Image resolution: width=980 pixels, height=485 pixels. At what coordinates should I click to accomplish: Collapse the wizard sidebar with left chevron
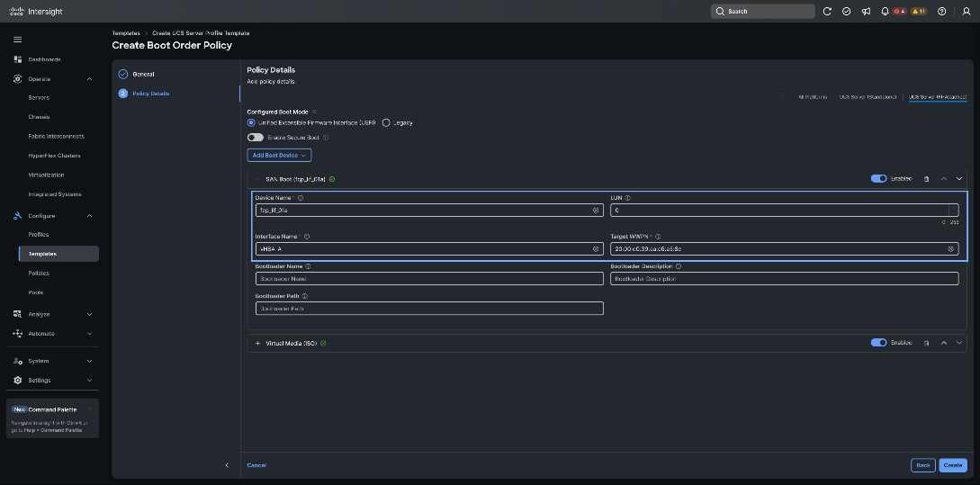pyautogui.click(x=227, y=465)
